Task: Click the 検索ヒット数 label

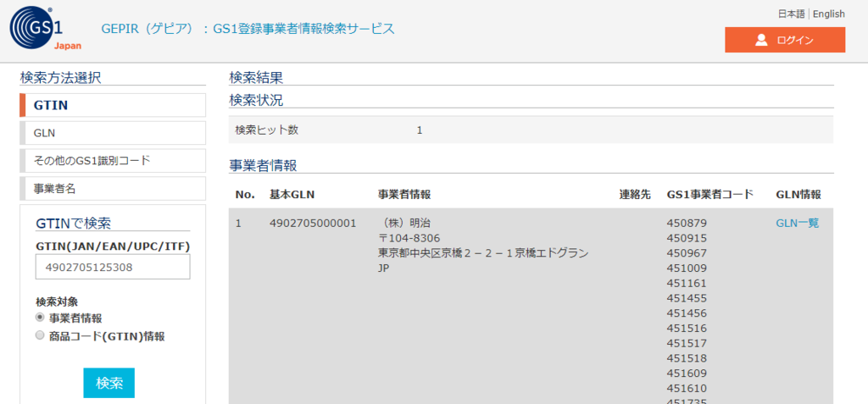Action: (267, 130)
